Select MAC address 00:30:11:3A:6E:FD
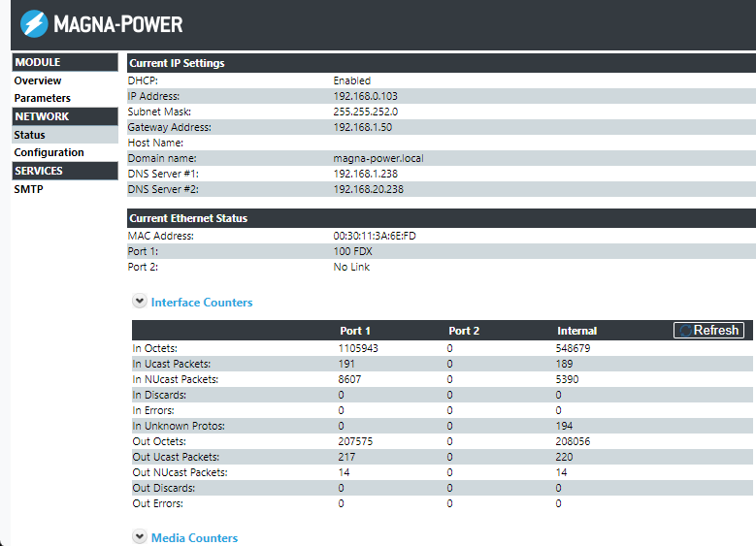 [375, 236]
